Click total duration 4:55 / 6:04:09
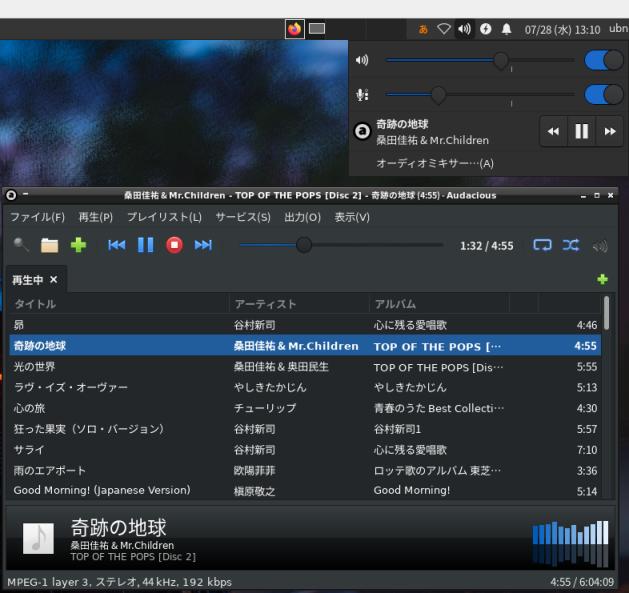The height and width of the screenshot is (593, 629). pyautogui.click(x=582, y=582)
